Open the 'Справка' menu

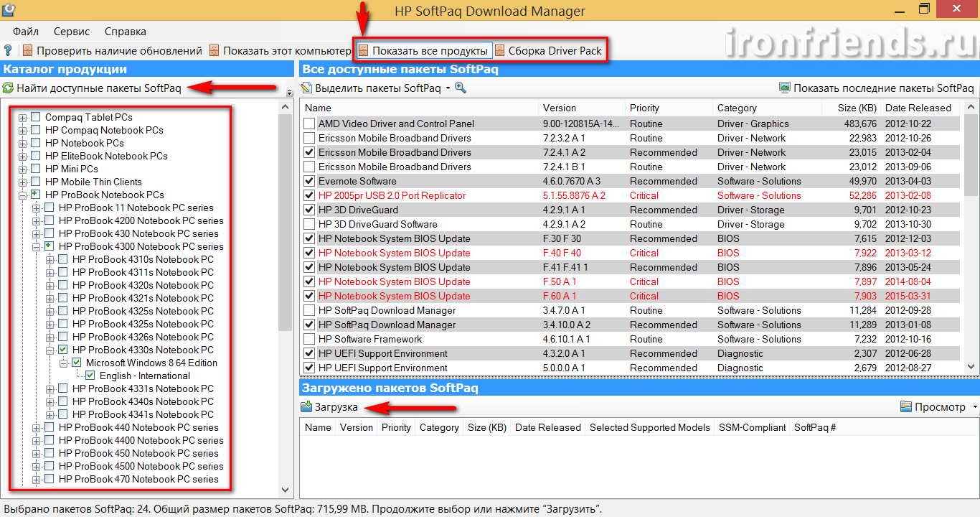(x=125, y=32)
